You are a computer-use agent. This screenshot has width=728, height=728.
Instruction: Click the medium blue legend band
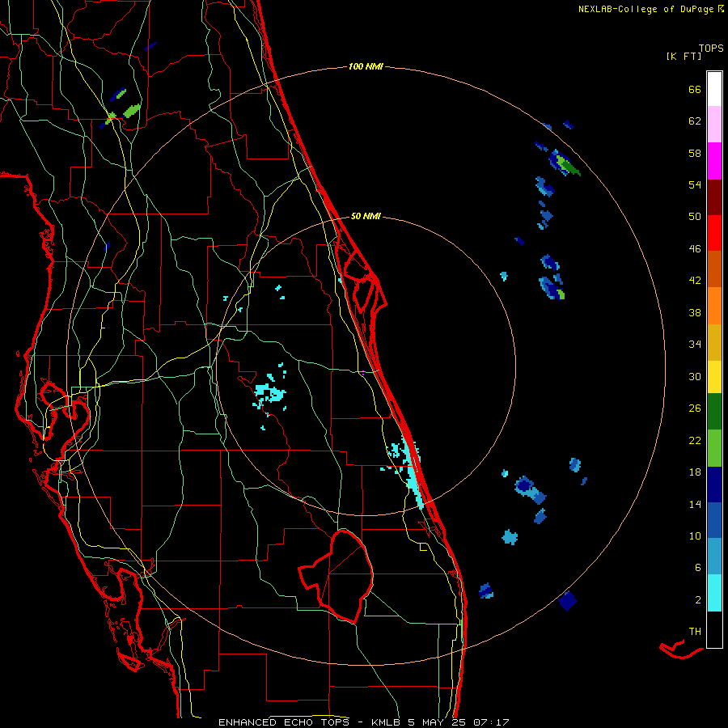point(714,520)
